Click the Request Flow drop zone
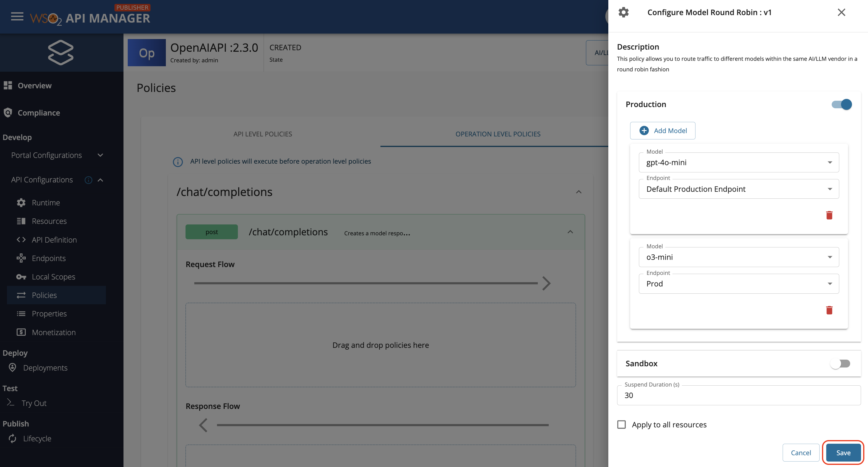 tap(380, 345)
